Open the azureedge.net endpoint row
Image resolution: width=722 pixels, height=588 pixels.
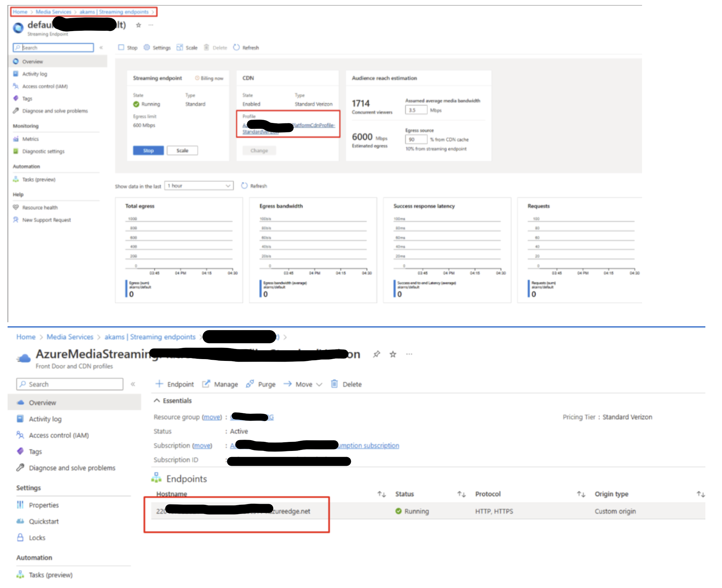[428, 511]
